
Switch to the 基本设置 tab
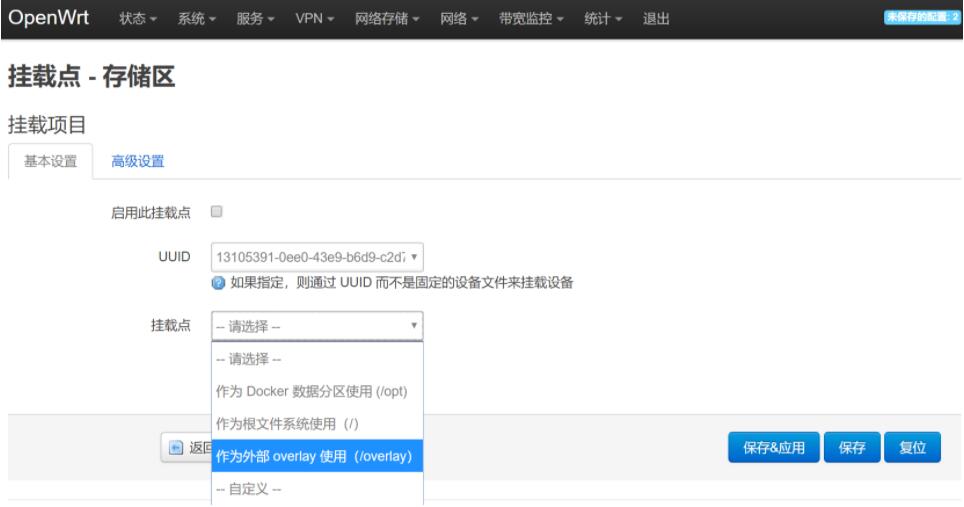pyautogui.click(x=50, y=162)
